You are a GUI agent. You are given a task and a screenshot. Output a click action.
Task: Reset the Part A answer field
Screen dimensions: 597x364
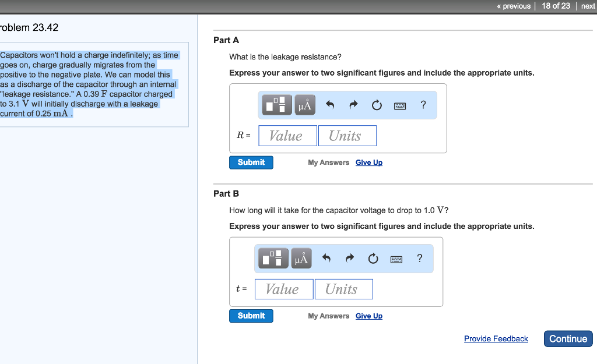[x=377, y=105]
